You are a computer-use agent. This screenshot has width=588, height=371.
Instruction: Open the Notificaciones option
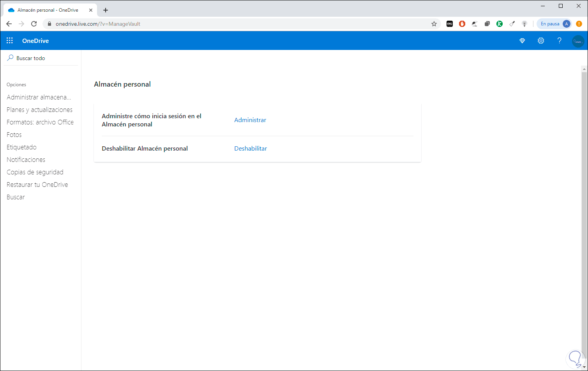26,160
